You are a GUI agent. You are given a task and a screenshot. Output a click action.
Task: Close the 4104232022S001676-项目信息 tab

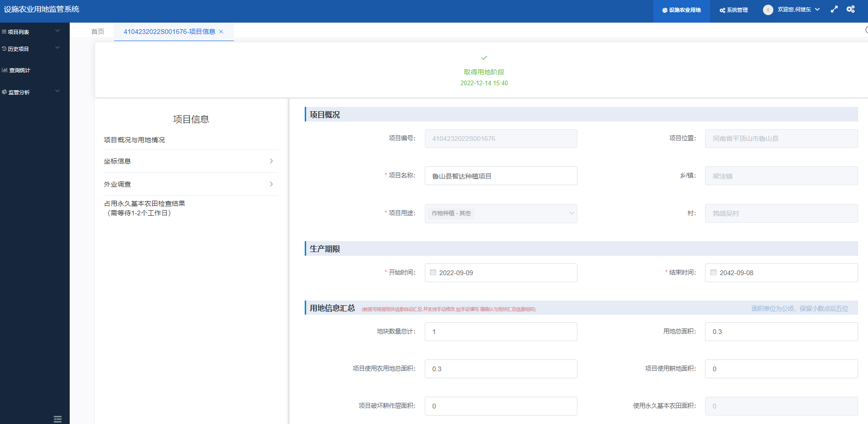(221, 32)
